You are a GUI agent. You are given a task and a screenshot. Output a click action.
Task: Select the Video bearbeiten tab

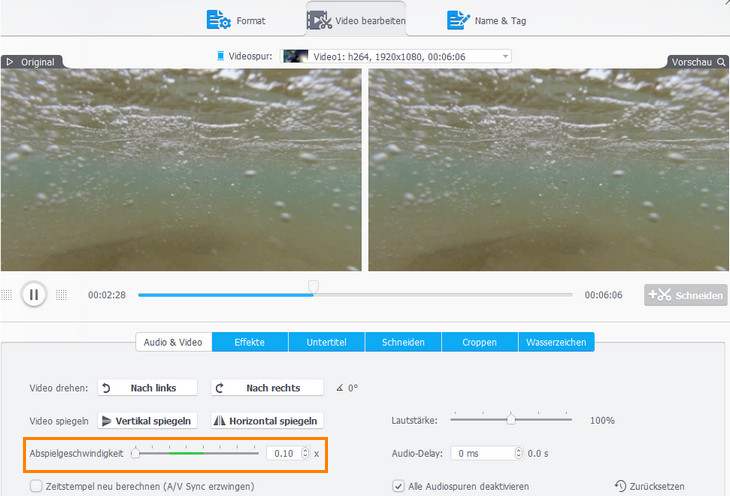click(356, 20)
